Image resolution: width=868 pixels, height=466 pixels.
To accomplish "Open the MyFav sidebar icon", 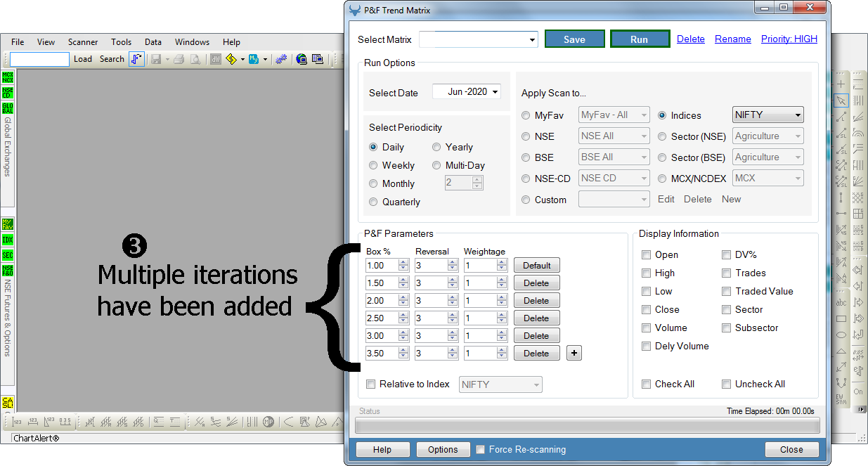I will pos(8,224).
